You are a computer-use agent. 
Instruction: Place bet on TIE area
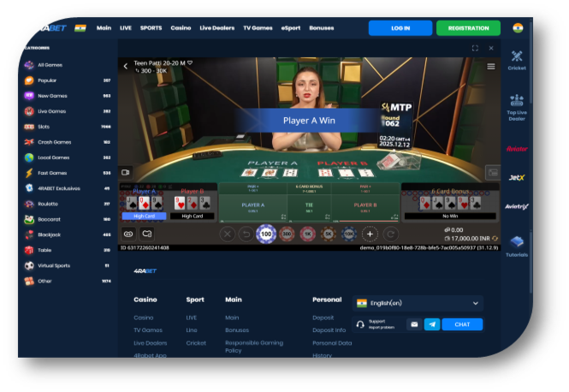coord(309,208)
